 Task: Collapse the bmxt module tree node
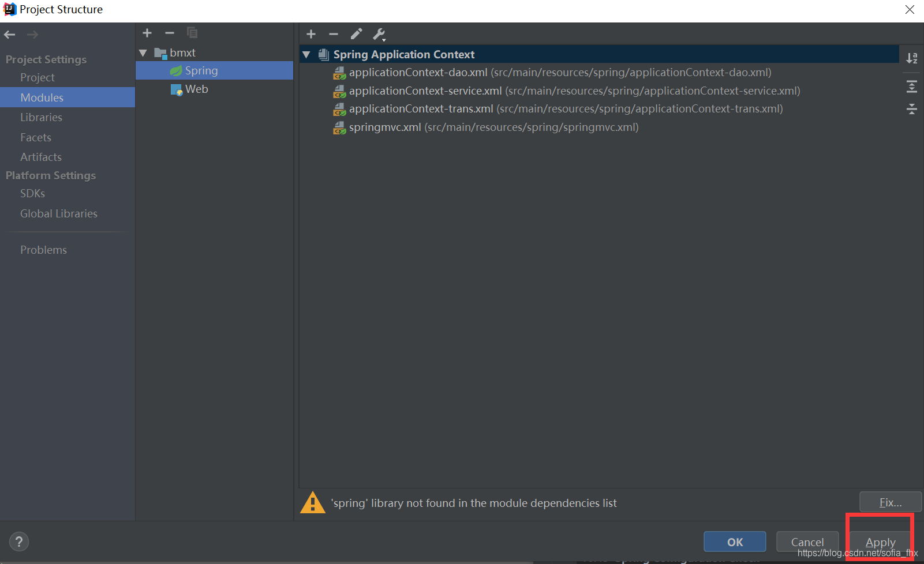click(143, 53)
